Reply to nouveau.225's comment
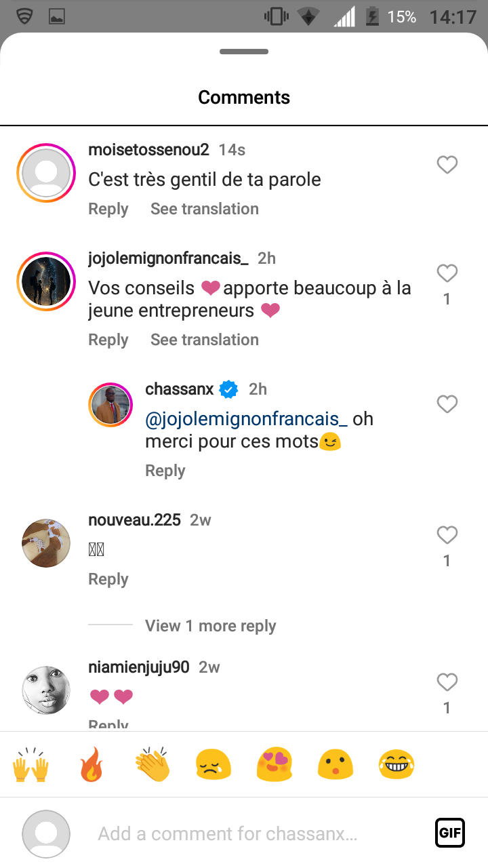The image size is (488, 868). coord(108,579)
